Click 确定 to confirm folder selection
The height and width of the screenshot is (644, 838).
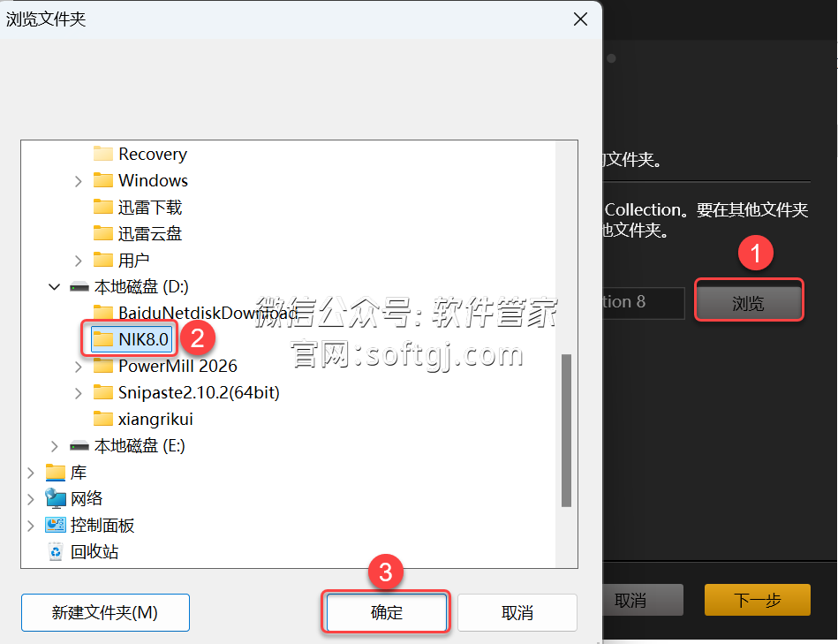[x=387, y=612]
